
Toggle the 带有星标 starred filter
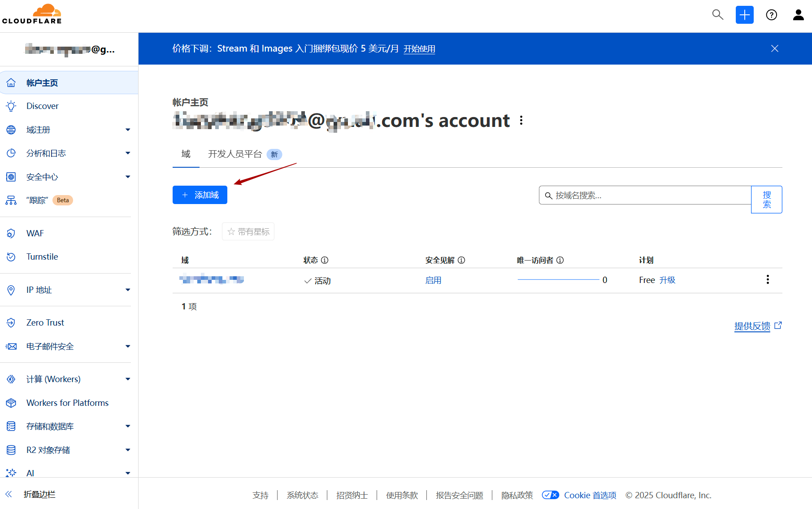(248, 231)
